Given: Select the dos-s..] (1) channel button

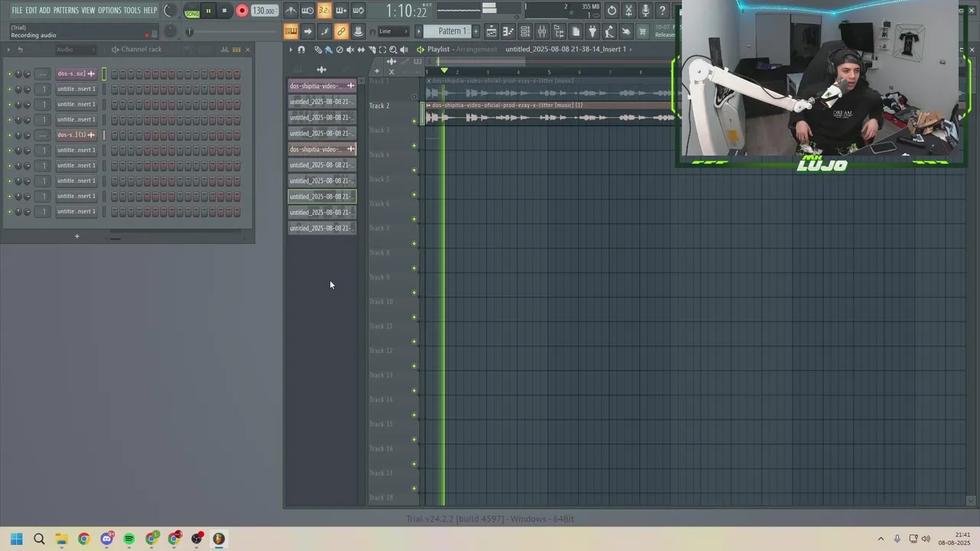Looking at the screenshot, I should click(x=76, y=135).
